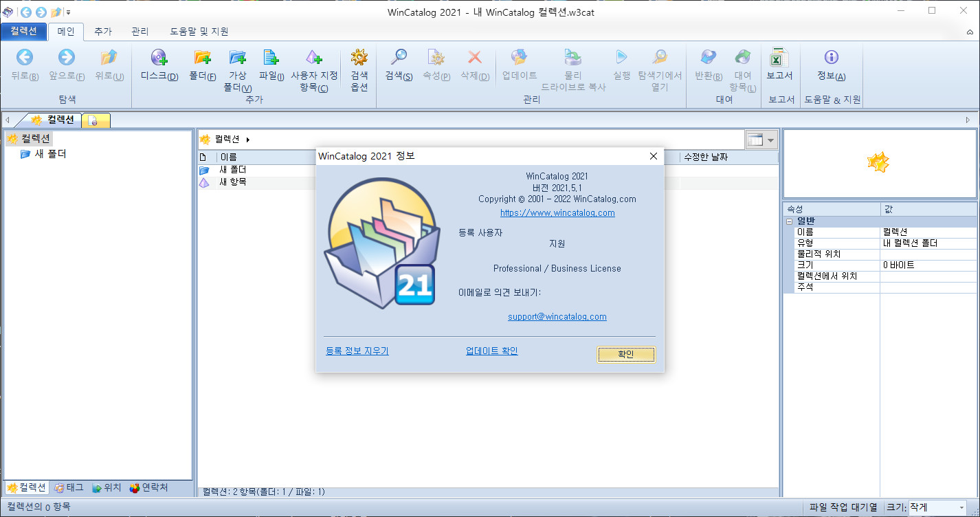The width and height of the screenshot is (980, 517).
Task: Switch to the 도움말 및 지원 ribbon tab
Action: (x=199, y=32)
